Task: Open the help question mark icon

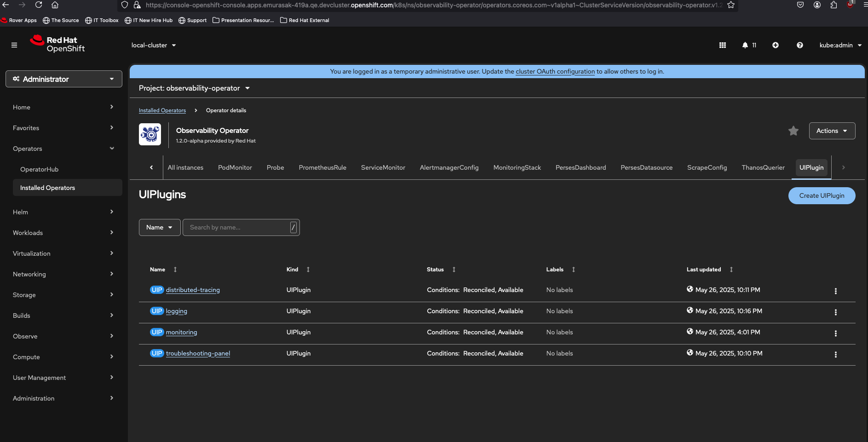Action: coord(799,45)
